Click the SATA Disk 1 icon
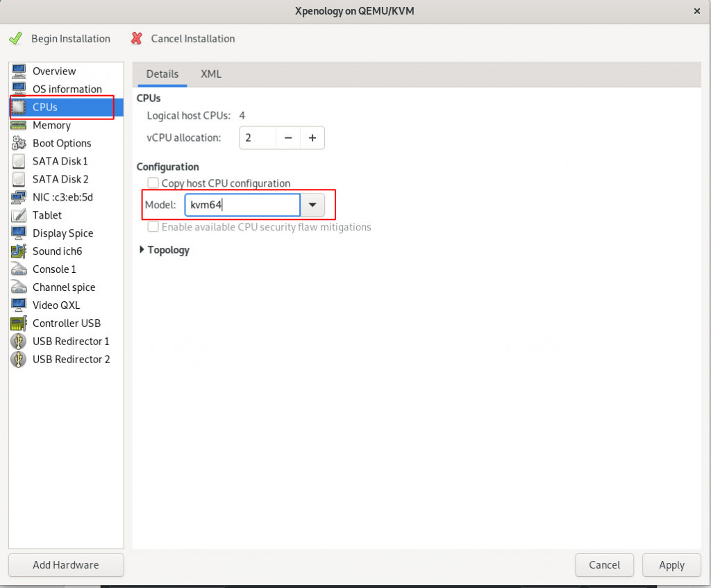The width and height of the screenshot is (711, 588). tap(19, 161)
